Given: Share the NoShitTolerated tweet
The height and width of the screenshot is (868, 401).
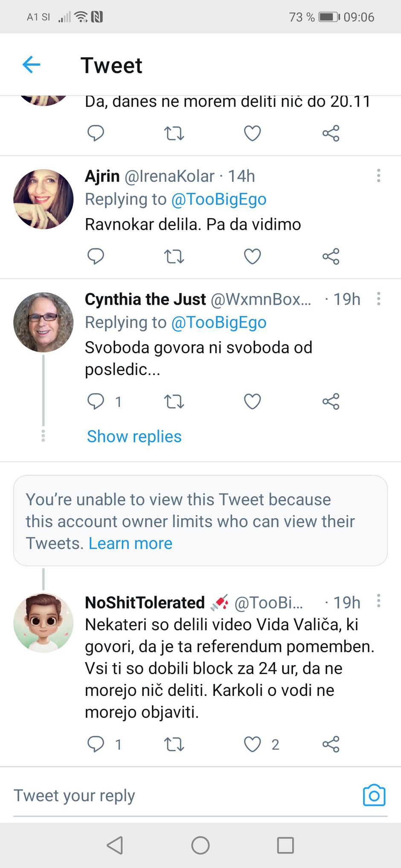Looking at the screenshot, I should (331, 744).
